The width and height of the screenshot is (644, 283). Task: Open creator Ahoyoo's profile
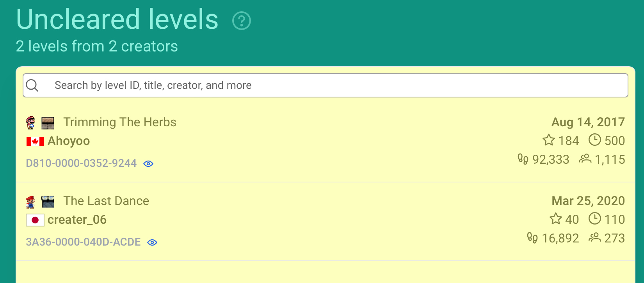point(69,141)
